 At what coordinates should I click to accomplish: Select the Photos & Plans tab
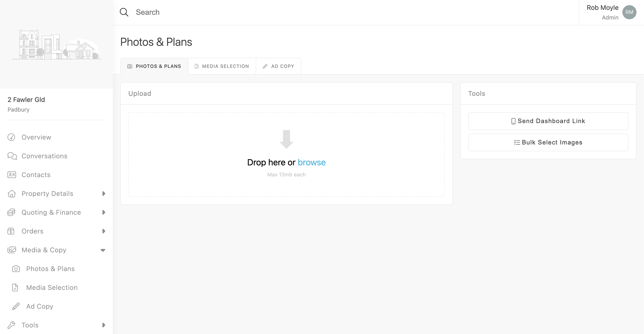(x=154, y=66)
